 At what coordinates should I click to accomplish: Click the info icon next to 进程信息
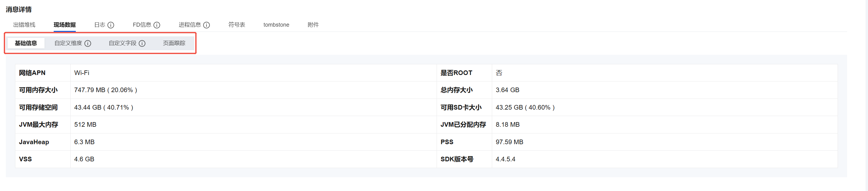pyautogui.click(x=206, y=25)
